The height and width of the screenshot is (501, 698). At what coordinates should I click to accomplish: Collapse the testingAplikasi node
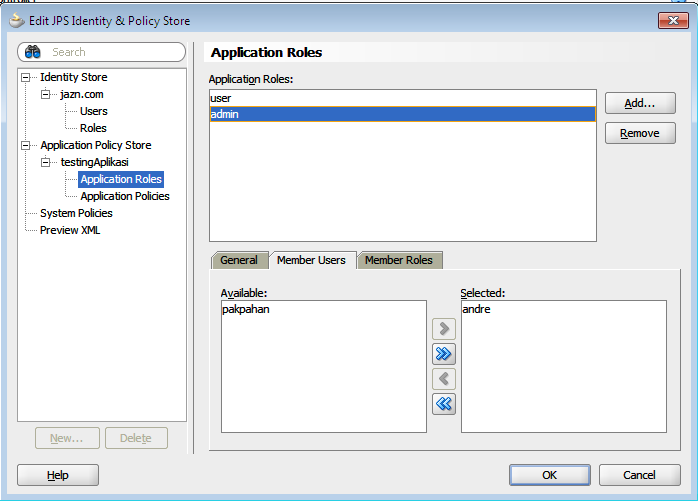click(45, 163)
